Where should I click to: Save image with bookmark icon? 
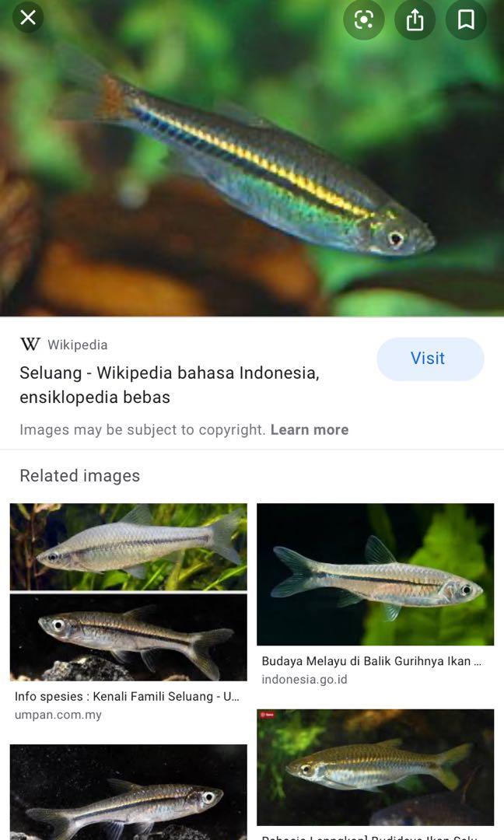[466, 19]
